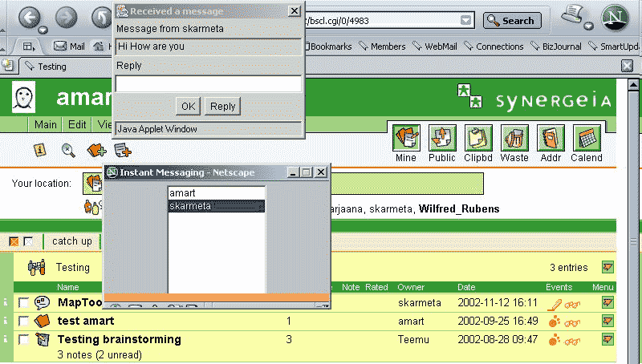Viewport: 642px width, 364px height.
Task: Open the Bookmarks toolbar item
Action: click(329, 47)
